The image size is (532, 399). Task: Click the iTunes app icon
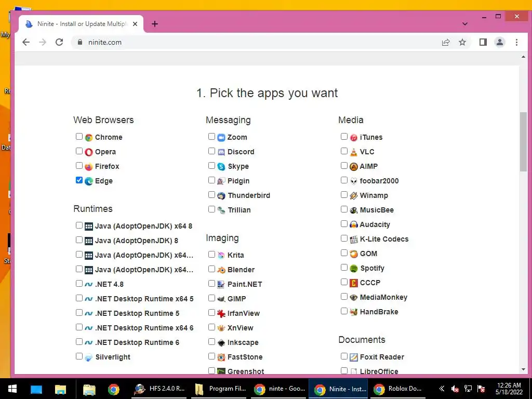(353, 137)
